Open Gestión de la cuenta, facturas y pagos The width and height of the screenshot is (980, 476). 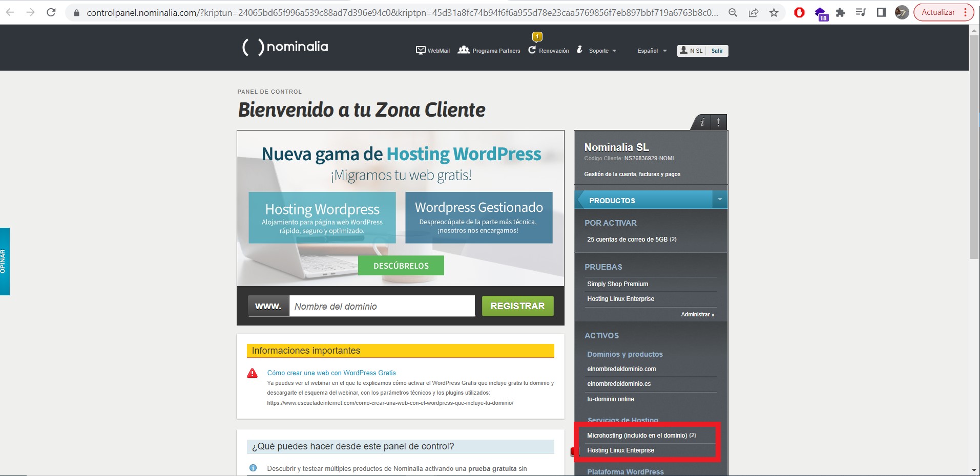[x=632, y=174]
